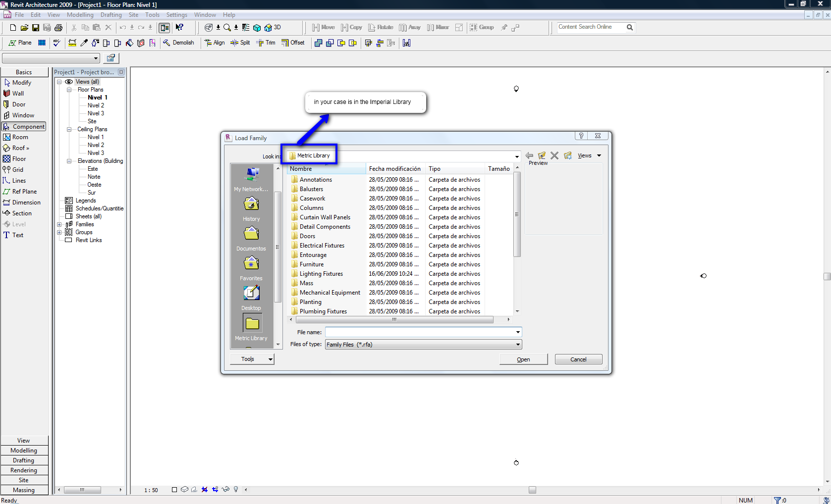The width and height of the screenshot is (831, 504).
Task: Open the Type Selector dropdown
Action: (96, 58)
